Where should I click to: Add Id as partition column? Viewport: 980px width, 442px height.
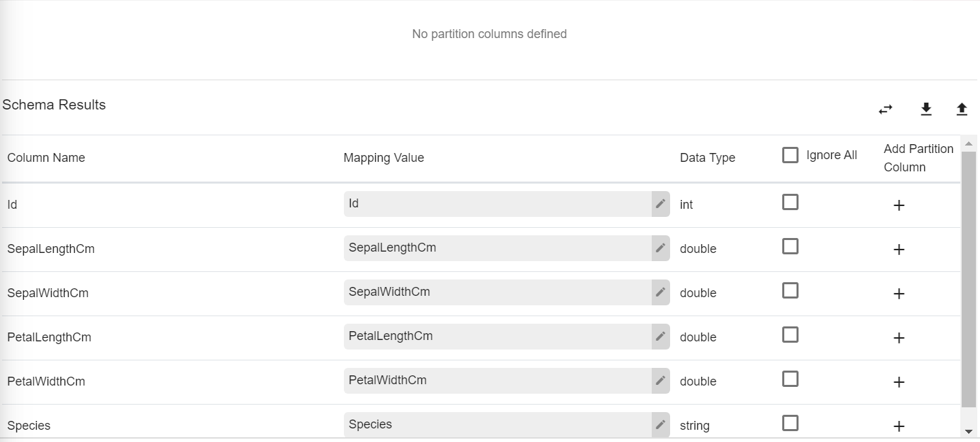pyautogui.click(x=898, y=205)
